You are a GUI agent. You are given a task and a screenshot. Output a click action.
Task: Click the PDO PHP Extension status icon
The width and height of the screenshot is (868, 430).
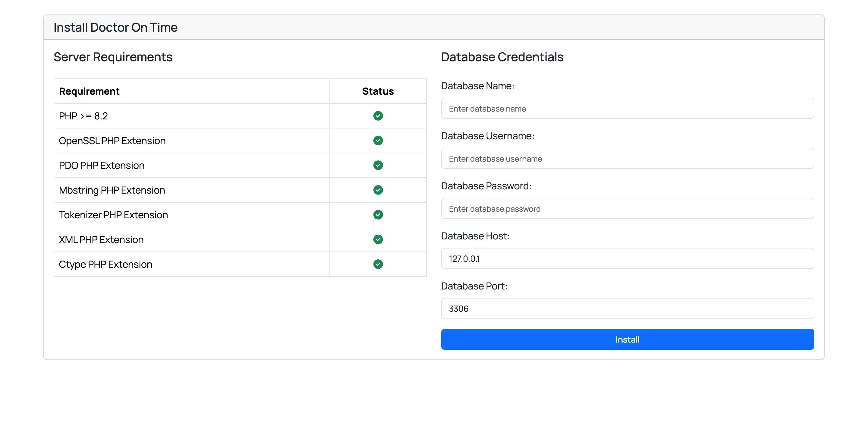click(378, 165)
